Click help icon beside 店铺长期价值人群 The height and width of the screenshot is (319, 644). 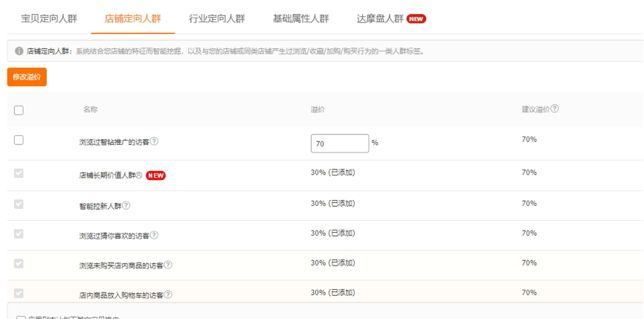click(138, 175)
